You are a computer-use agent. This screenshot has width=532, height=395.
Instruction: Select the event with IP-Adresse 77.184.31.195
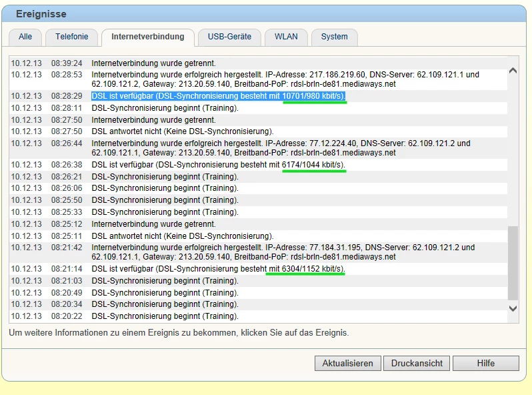(258, 252)
